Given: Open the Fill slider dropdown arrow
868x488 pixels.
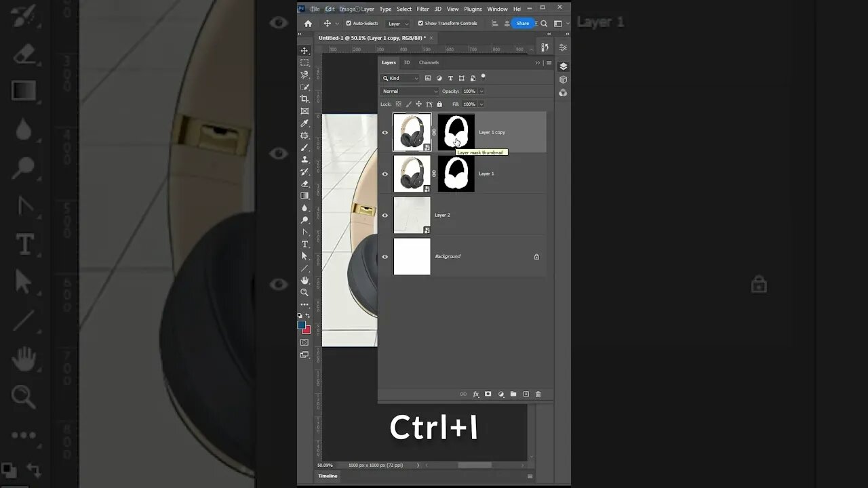Looking at the screenshot, I should pyautogui.click(x=481, y=104).
